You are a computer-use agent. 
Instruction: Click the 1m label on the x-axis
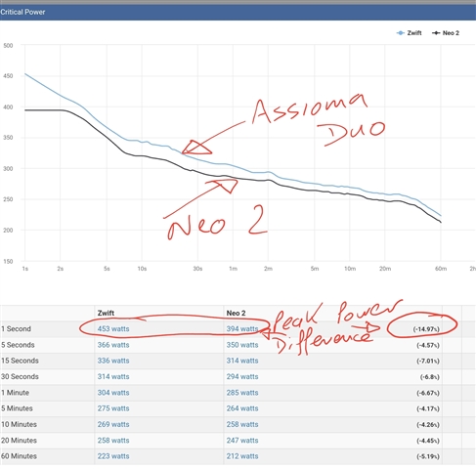[233, 269]
